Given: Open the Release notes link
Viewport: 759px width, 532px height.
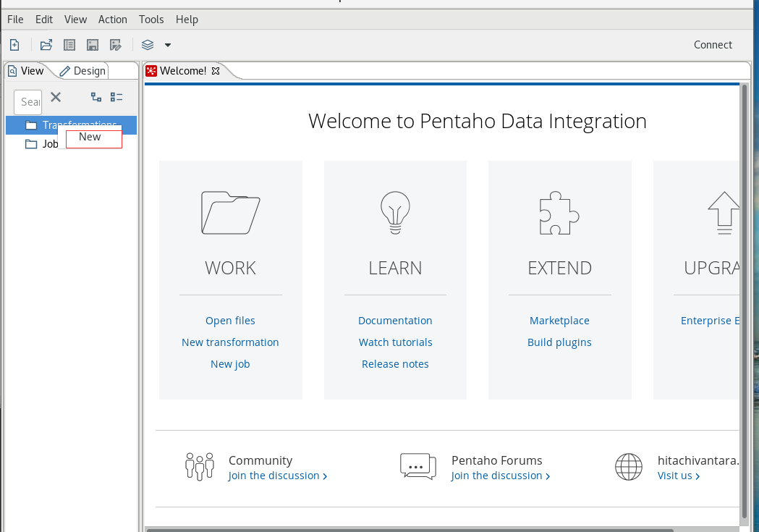Looking at the screenshot, I should [x=395, y=364].
